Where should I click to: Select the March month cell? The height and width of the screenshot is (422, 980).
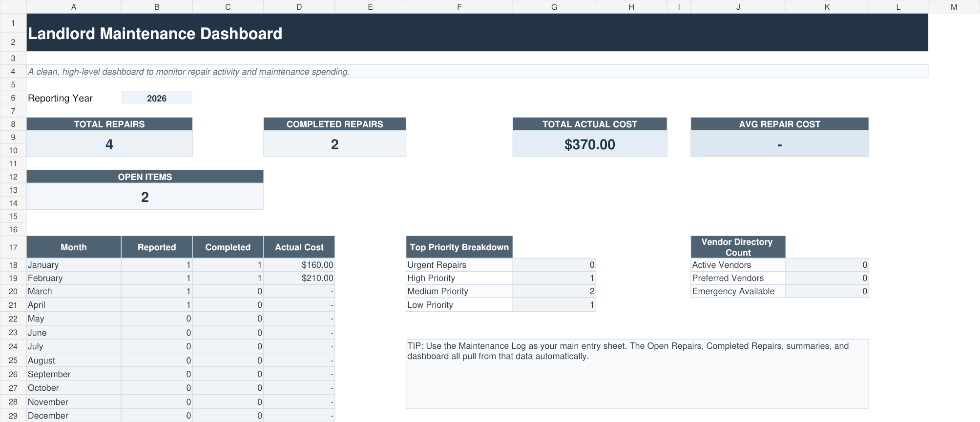[x=74, y=291]
